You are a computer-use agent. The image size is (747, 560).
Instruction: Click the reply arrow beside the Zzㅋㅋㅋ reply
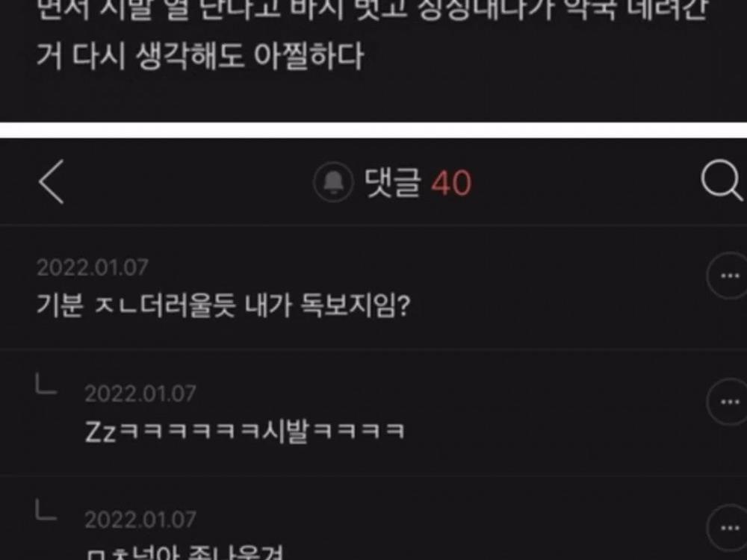[46, 385]
